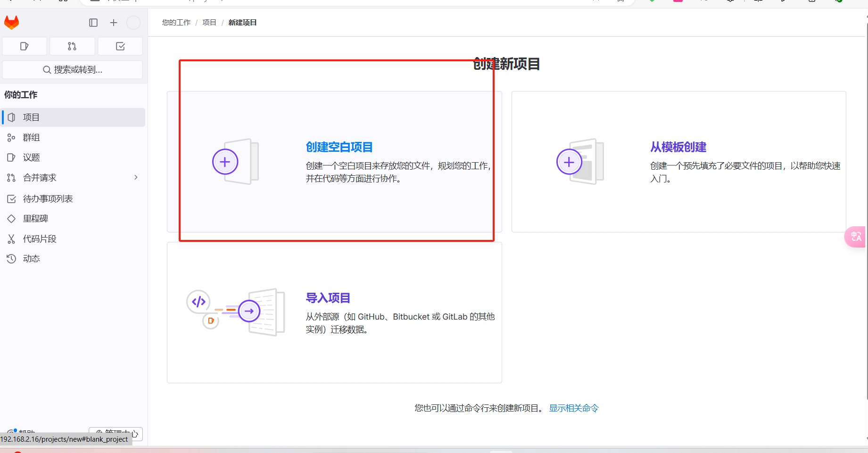The width and height of the screenshot is (868, 453).
Task: Open 导入项目 title link
Action: pyautogui.click(x=328, y=298)
